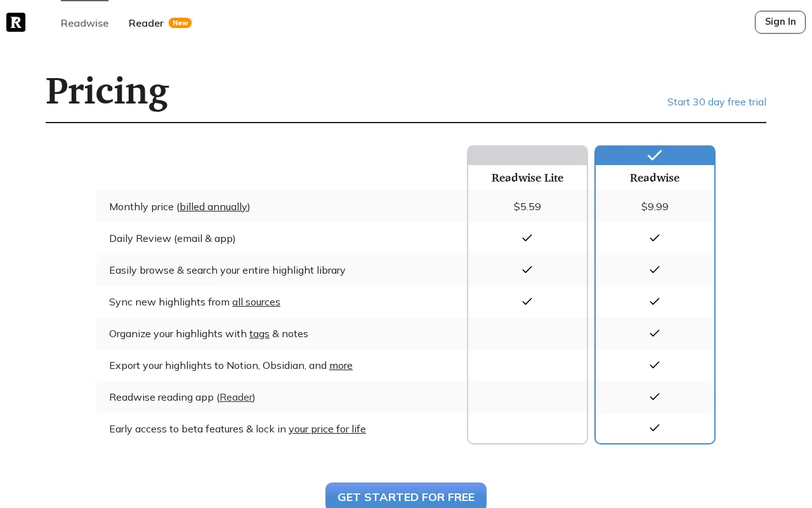The height and width of the screenshot is (508, 812).
Task: Open the more export options link
Action: (x=341, y=366)
